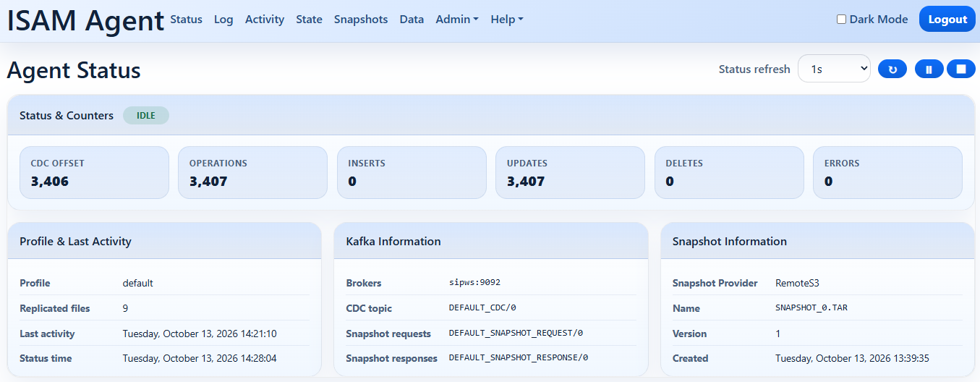Click the INSERTS counter label

point(367,164)
